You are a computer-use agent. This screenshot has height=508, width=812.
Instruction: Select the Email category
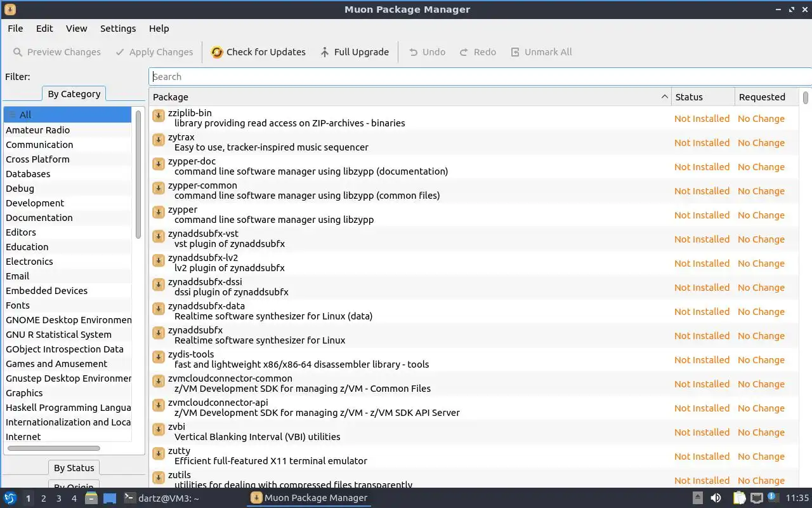click(x=68, y=276)
